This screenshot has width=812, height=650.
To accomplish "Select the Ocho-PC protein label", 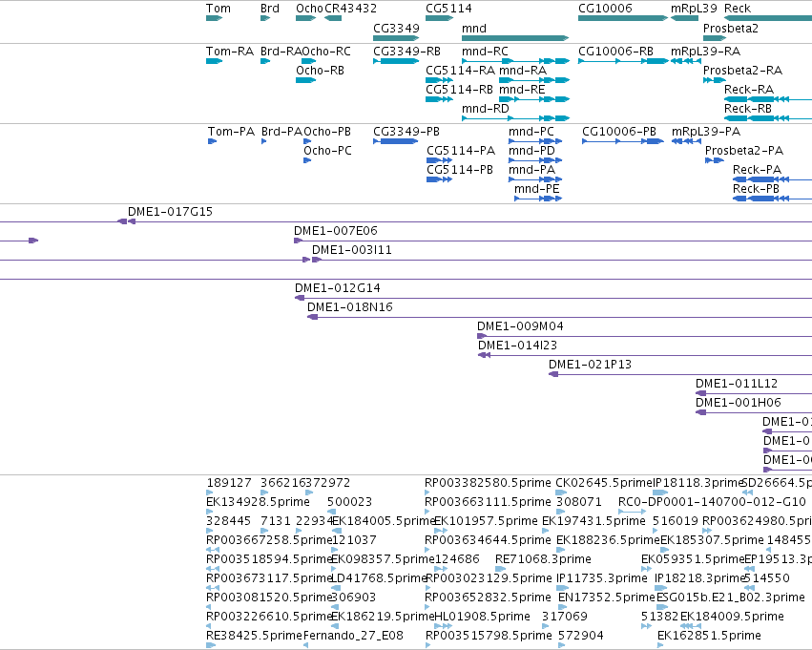I will pos(327,151).
